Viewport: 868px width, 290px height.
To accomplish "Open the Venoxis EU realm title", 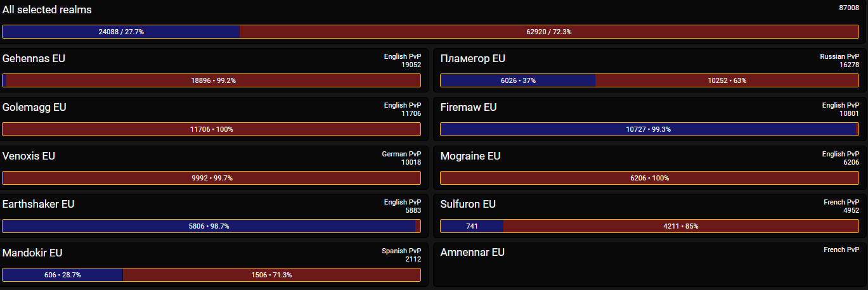I will (x=29, y=156).
